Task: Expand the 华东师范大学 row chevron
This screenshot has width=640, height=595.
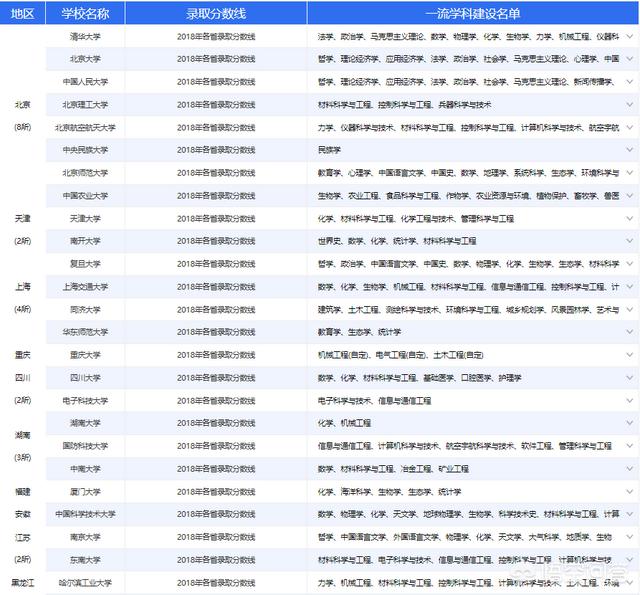Action: [x=629, y=332]
